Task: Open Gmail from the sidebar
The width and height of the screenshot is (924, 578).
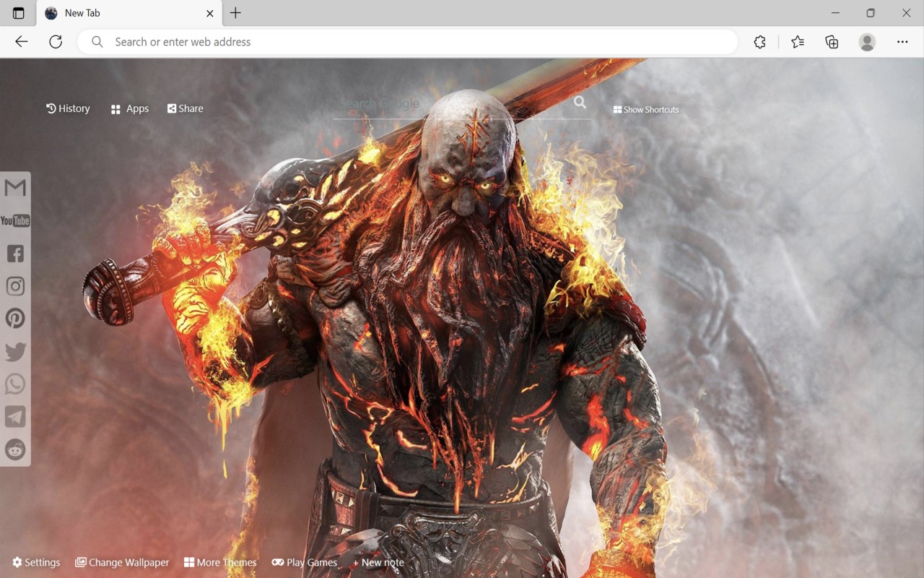Action: pos(15,189)
